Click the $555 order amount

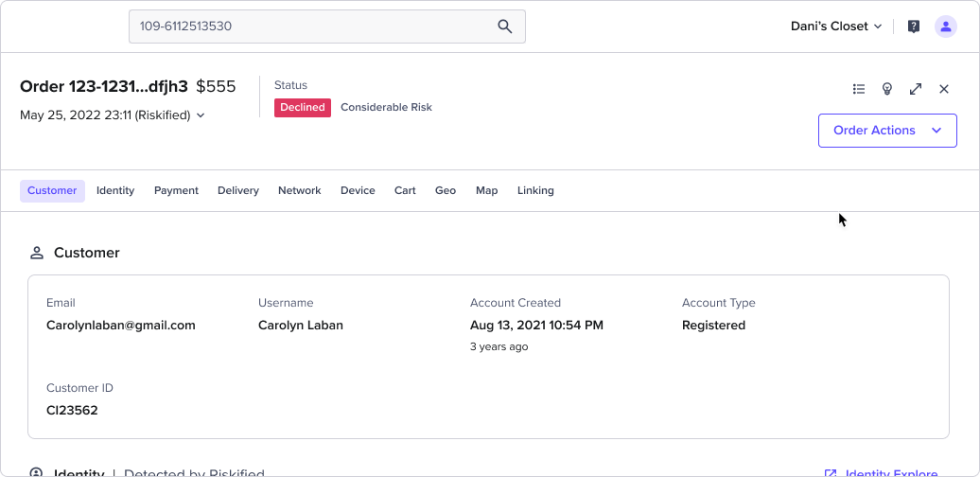pos(217,86)
